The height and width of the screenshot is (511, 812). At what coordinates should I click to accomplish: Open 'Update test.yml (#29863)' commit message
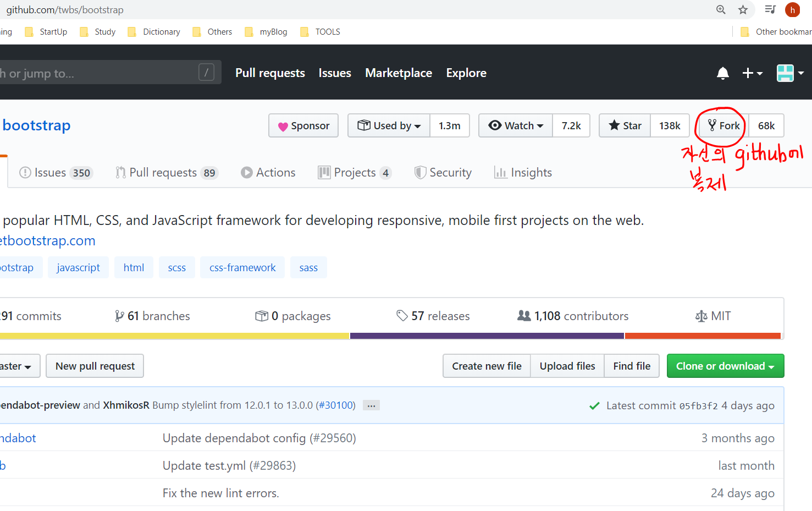229,466
